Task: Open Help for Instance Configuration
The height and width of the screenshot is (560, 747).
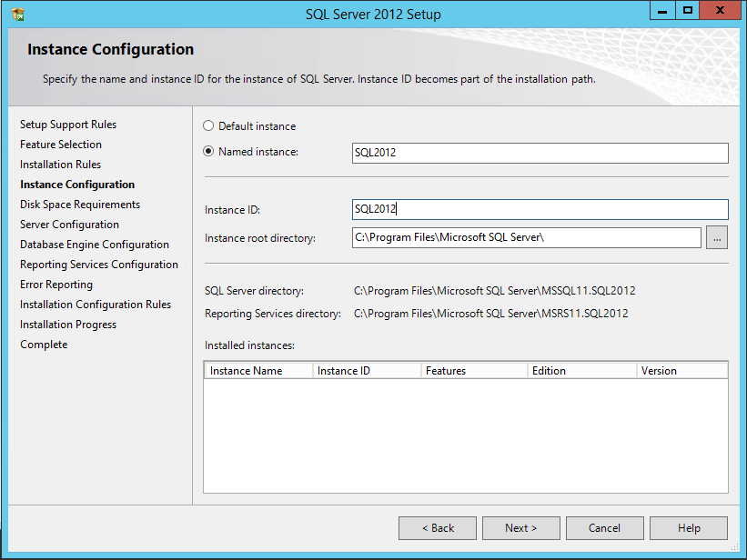Action: pos(689,528)
